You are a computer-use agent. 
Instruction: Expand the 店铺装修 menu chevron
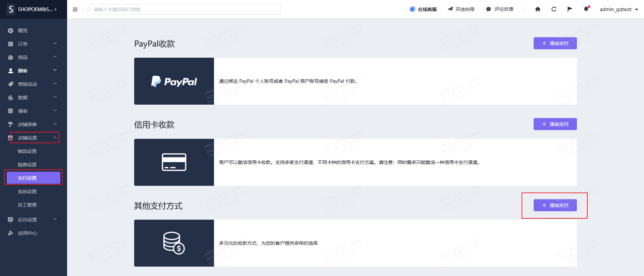(55, 124)
